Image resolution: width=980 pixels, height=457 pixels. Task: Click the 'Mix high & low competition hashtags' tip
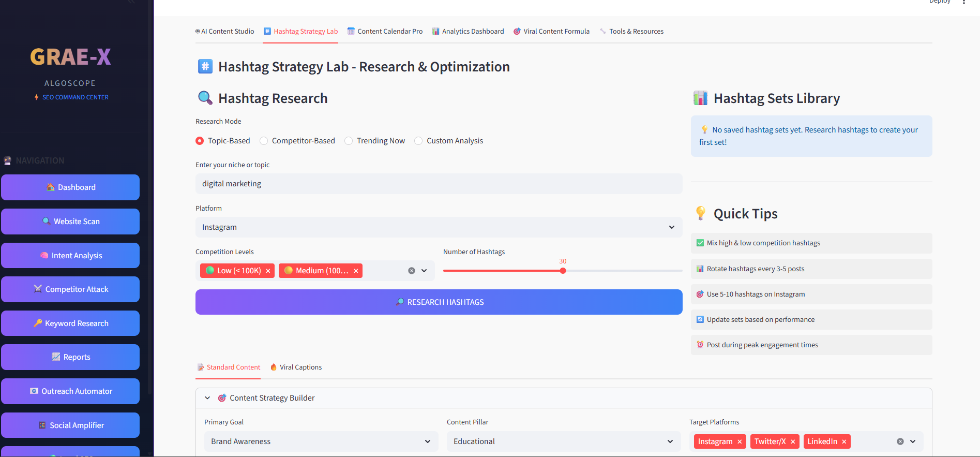[x=811, y=243]
